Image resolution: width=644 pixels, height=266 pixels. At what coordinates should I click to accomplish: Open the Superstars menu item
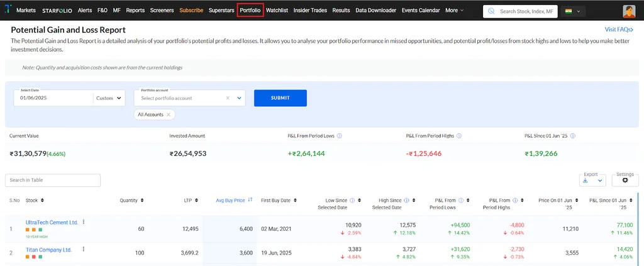[x=221, y=10]
